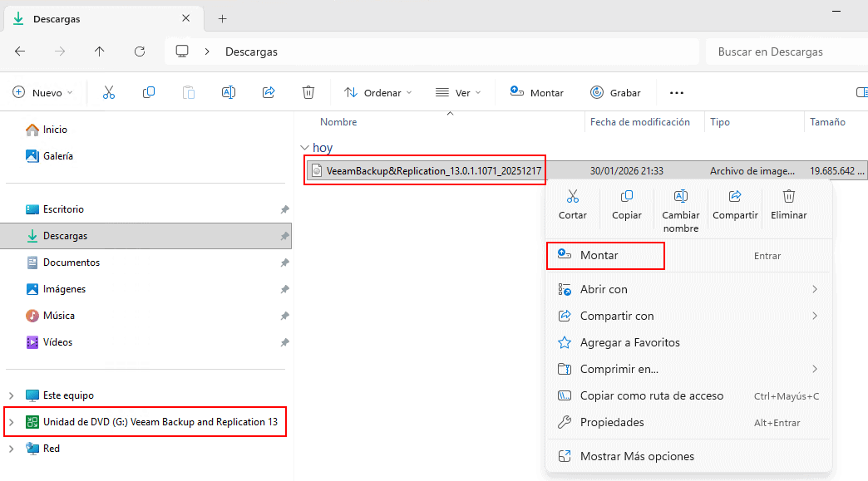This screenshot has height=481, width=868.
Task: Expand the breadcrumb chevron before Descargas
Action: tap(207, 52)
